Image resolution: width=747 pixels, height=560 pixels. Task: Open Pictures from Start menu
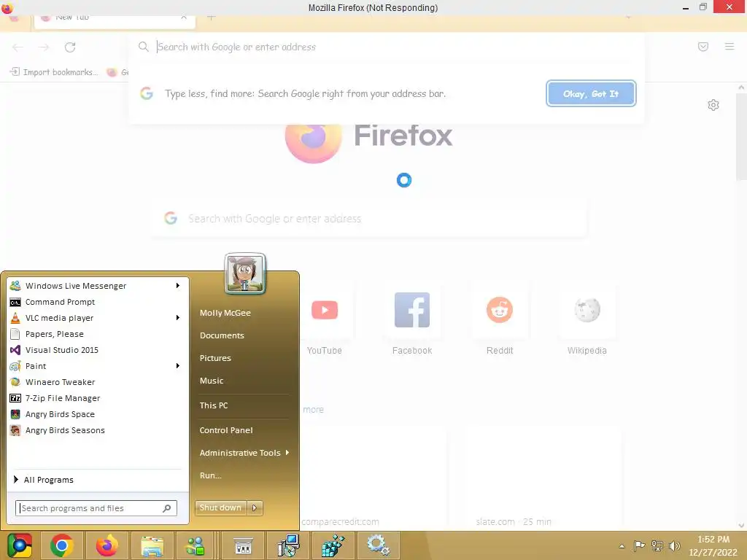click(x=215, y=358)
